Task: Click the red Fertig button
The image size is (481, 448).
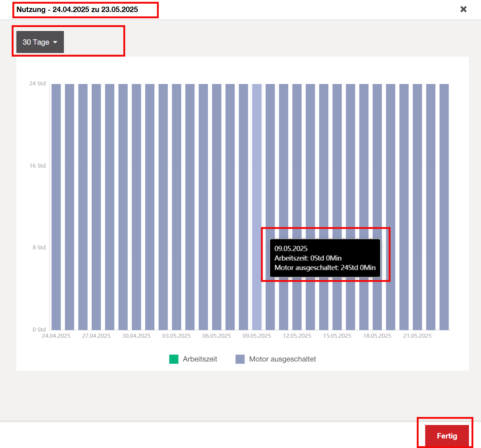Action: [447, 436]
